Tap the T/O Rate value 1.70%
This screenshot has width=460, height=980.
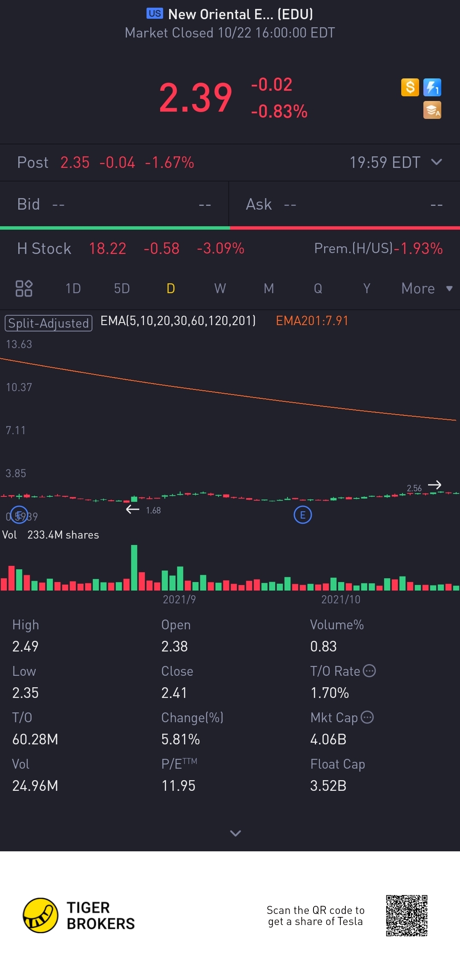pyautogui.click(x=330, y=693)
